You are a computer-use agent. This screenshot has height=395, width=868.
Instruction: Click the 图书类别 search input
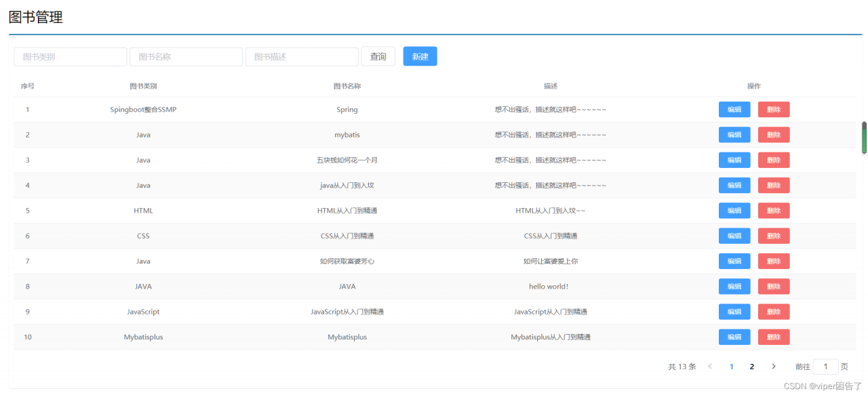point(71,57)
